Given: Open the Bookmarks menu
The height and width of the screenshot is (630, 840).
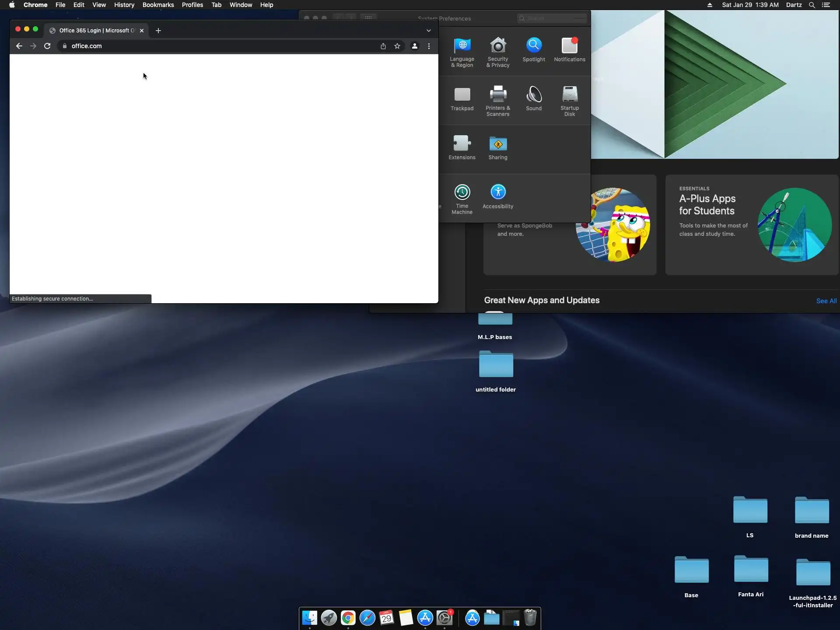Looking at the screenshot, I should pos(158,5).
